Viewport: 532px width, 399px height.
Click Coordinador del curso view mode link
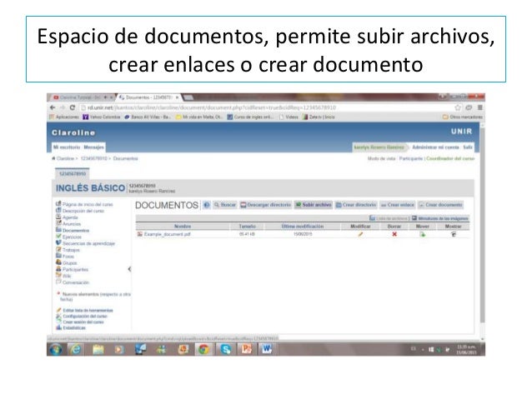coord(450,158)
